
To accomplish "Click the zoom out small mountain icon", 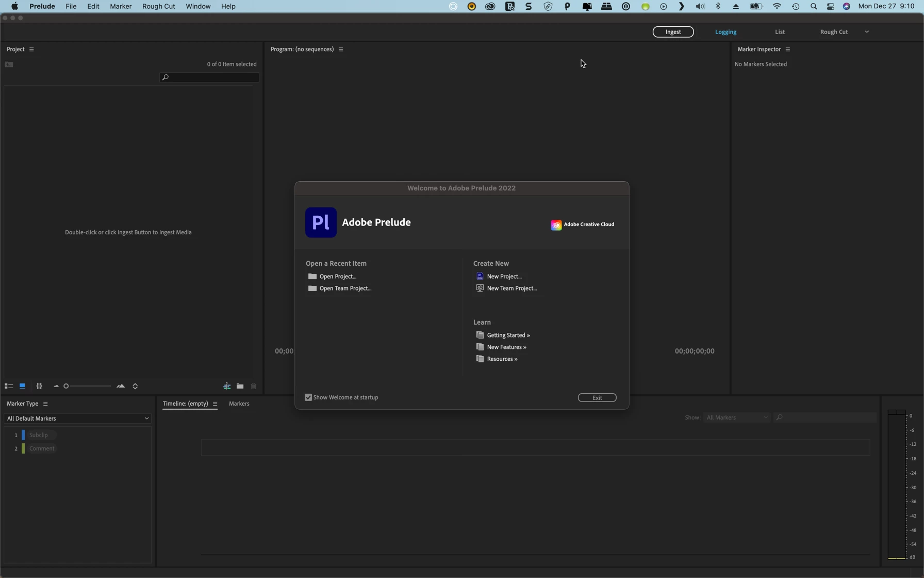I will [x=56, y=386].
